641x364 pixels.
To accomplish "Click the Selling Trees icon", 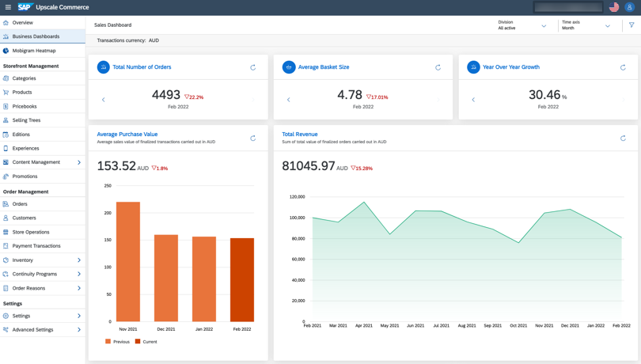I will pyautogui.click(x=6, y=120).
